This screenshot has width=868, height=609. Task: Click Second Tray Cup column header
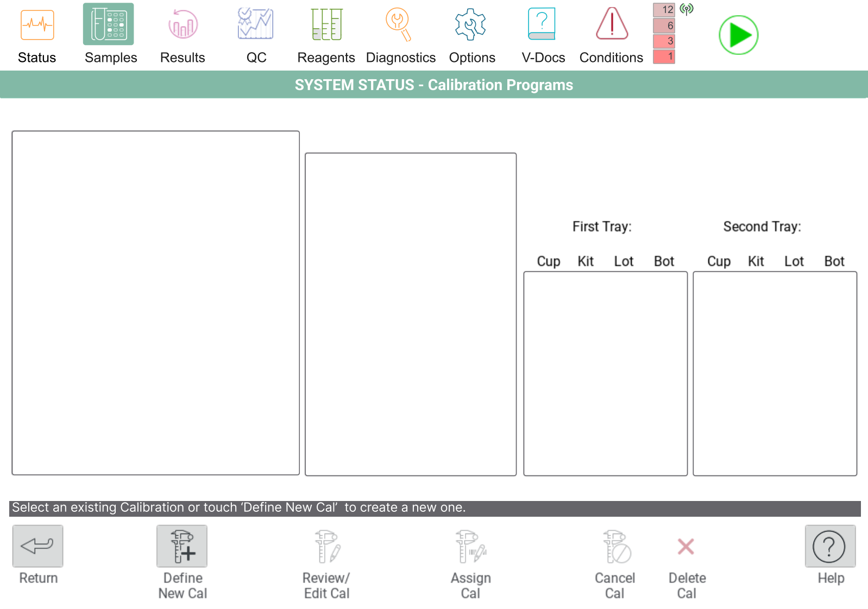coord(719,262)
